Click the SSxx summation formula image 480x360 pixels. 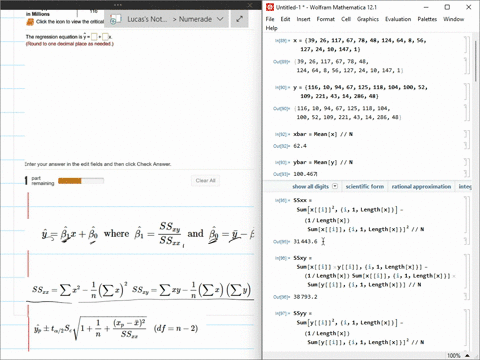[x=80, y=290]
